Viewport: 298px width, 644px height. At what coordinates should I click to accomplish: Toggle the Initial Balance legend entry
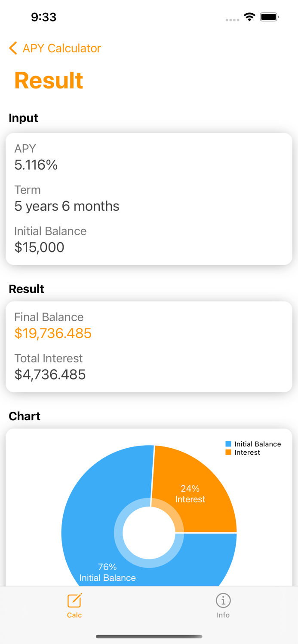click(x=257, y=444)
